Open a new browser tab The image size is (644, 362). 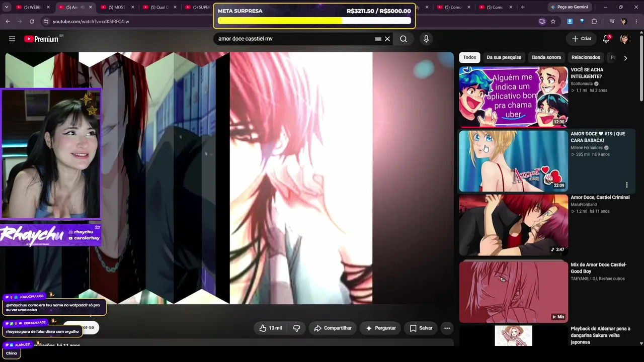click(523, 7)
